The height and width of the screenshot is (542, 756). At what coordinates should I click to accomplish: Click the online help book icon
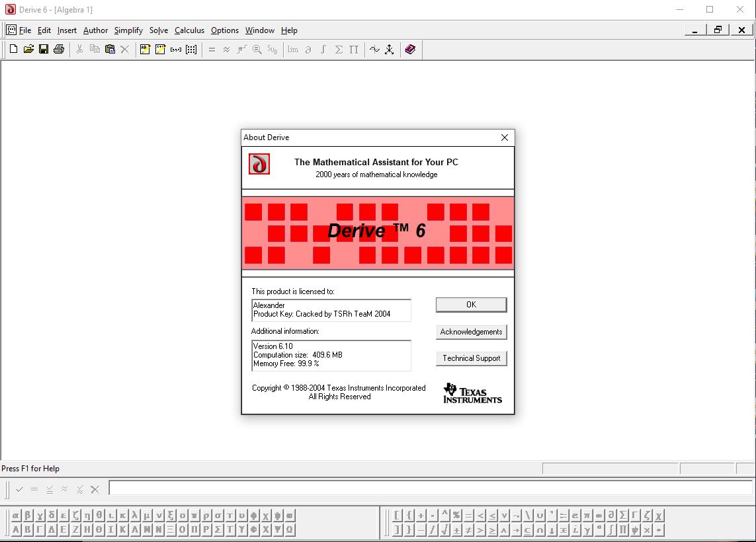point(410,50)
